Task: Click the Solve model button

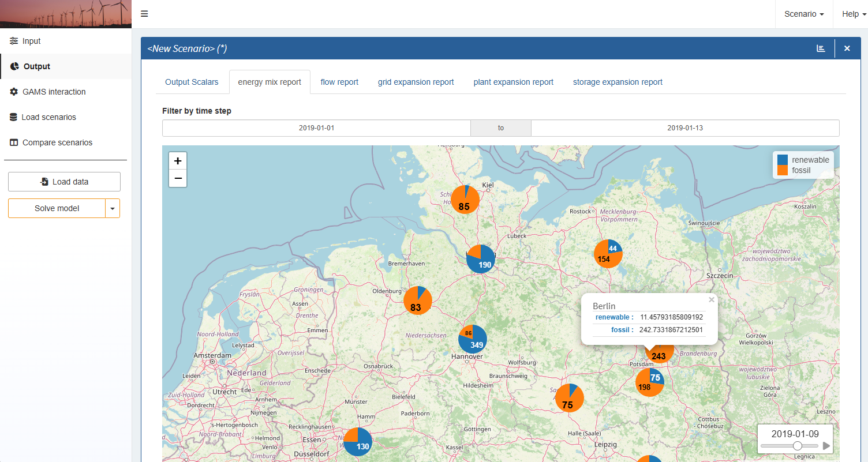Action: [x=57, y=208]
